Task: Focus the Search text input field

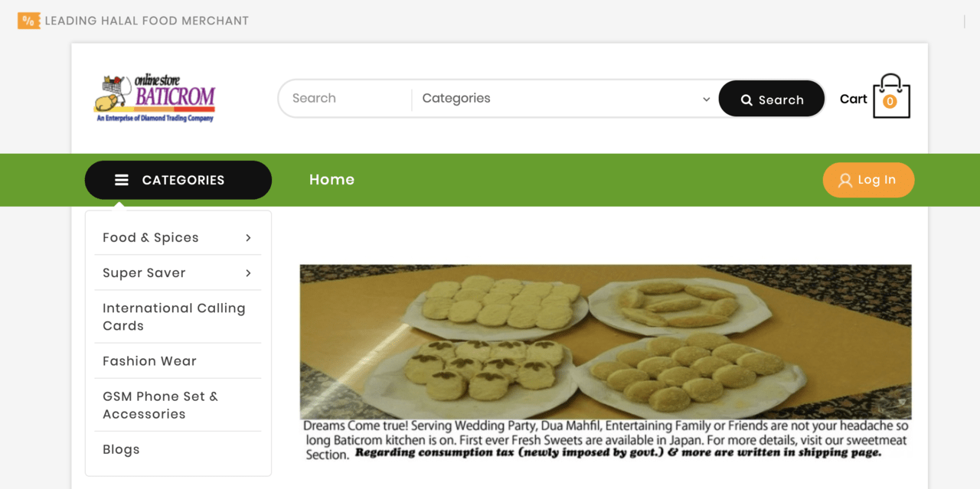Action: click(345, 99)
